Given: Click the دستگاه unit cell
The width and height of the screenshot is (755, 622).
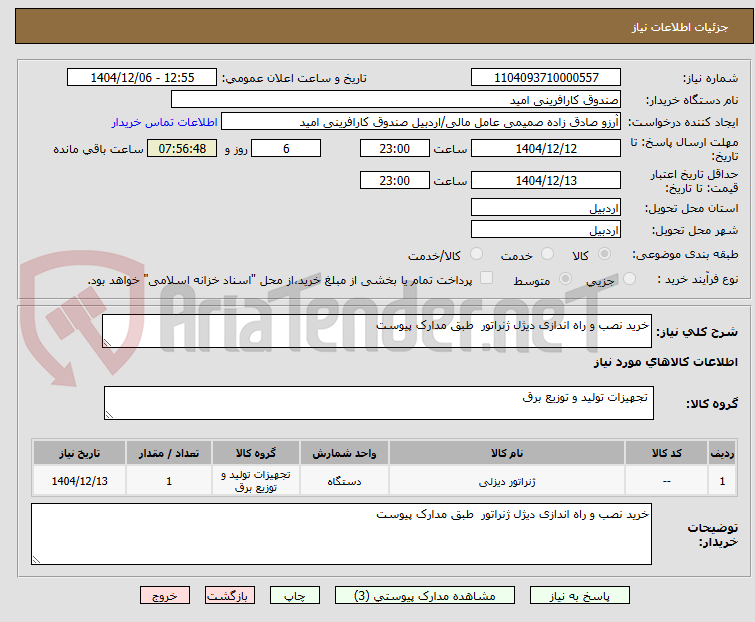Looking at the screenshot, I should click(344, 481).
